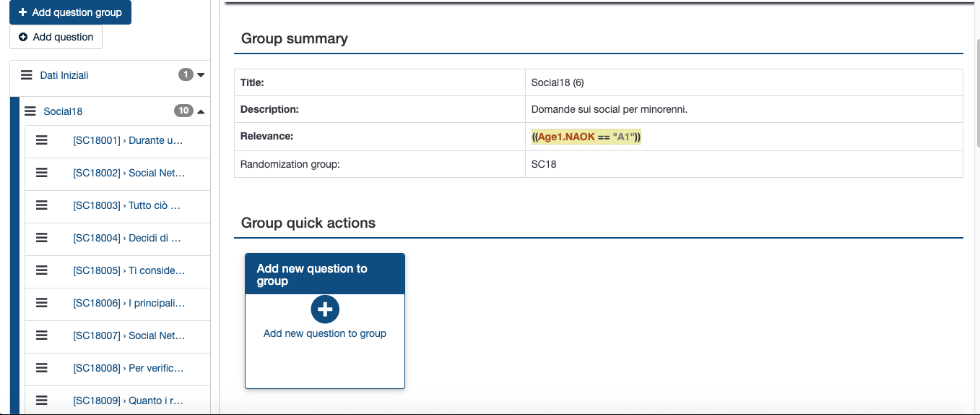This screenshot has width=980, height=415.
Task: Open question SC18002 Social Net
Action: coord(129,173)
